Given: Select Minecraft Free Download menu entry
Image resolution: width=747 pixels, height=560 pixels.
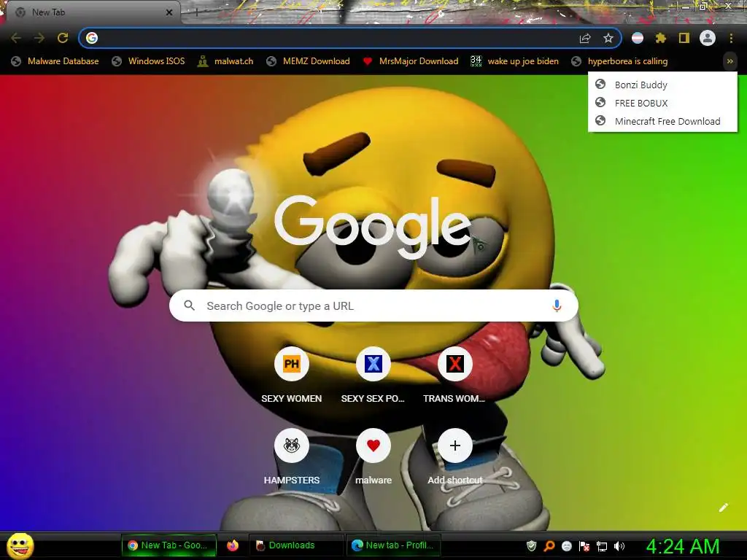Looking at the screenshot, I should pos(662,121).
